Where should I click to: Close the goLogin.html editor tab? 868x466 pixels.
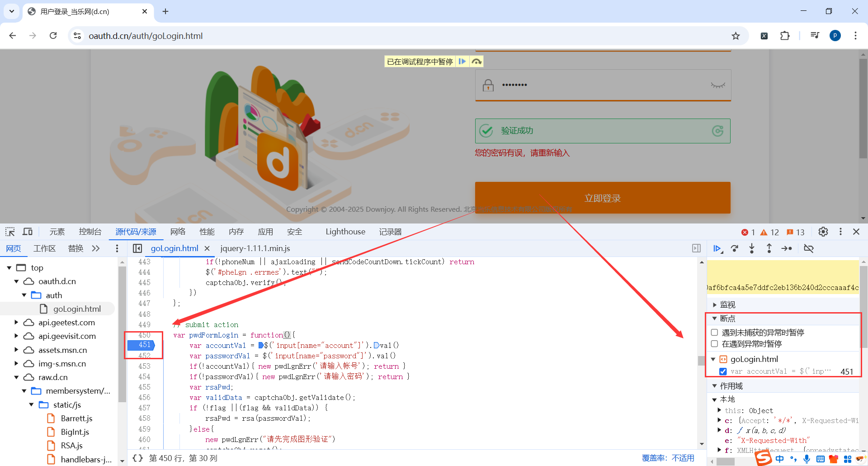(207, 248)
